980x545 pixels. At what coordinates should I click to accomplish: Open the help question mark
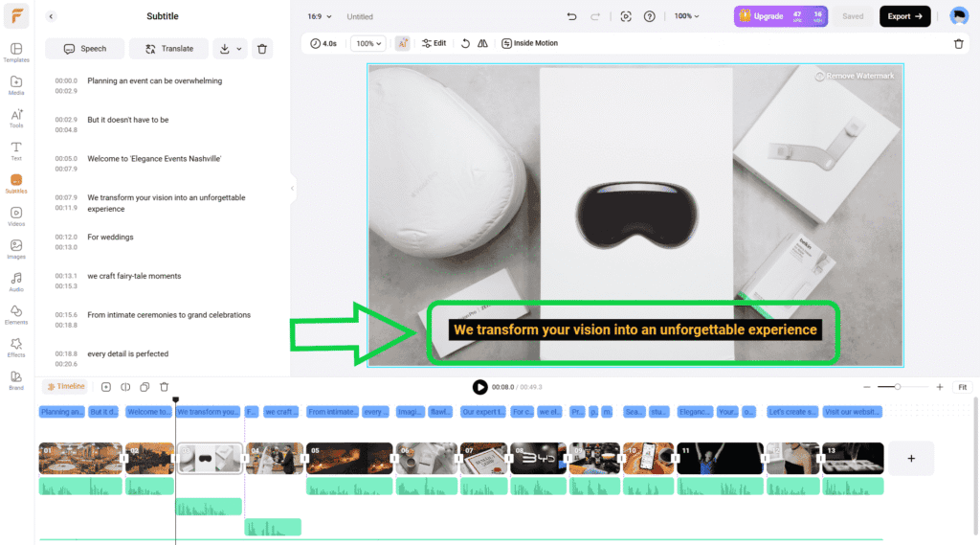pyautogui.click(x=650, y=16)
